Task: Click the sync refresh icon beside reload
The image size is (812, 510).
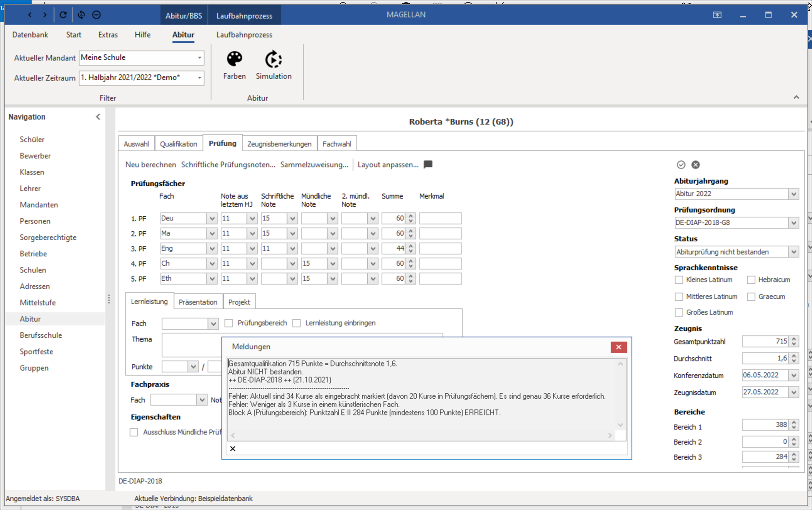Action: pyautogui.click(x=81, y=15)
